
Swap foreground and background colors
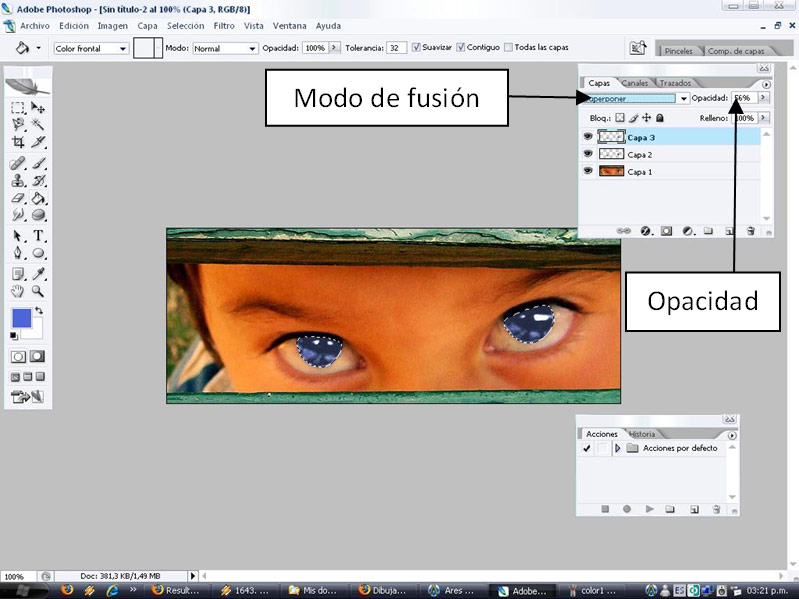tap(39, 310)
